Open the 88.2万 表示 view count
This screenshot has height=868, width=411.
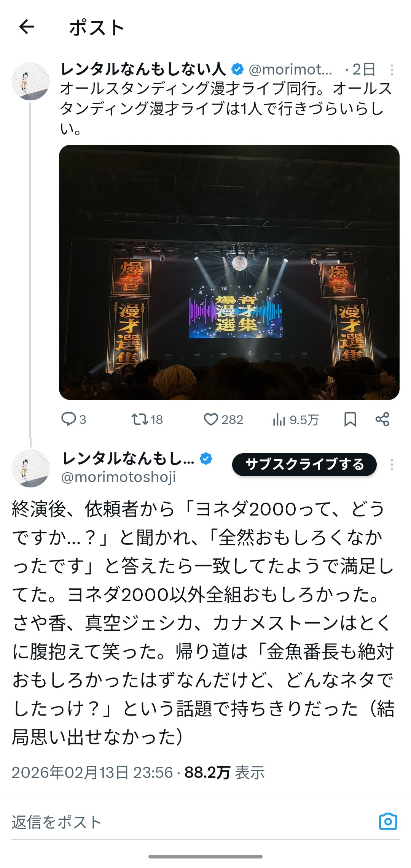point(225,773)
